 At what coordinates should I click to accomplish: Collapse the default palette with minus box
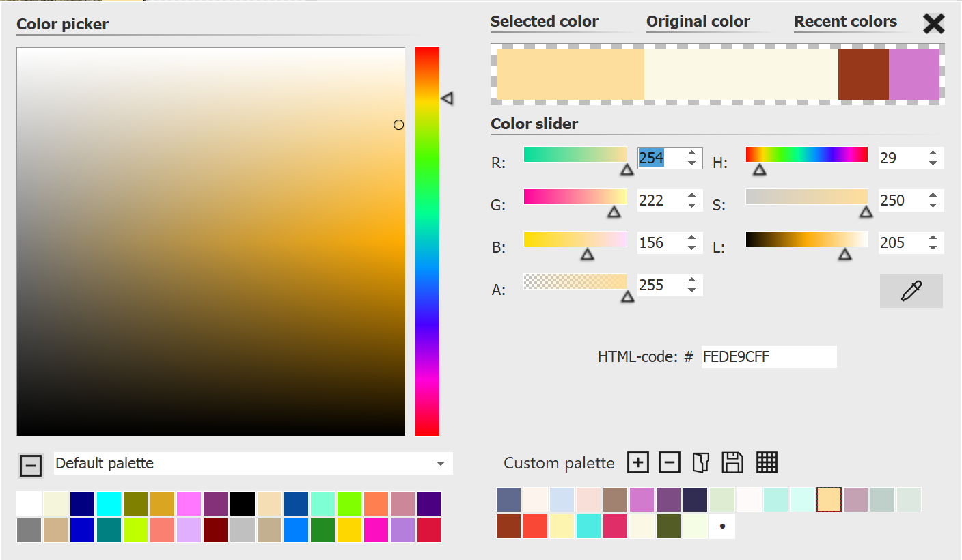pyautogui.click(x=30, y=465)
